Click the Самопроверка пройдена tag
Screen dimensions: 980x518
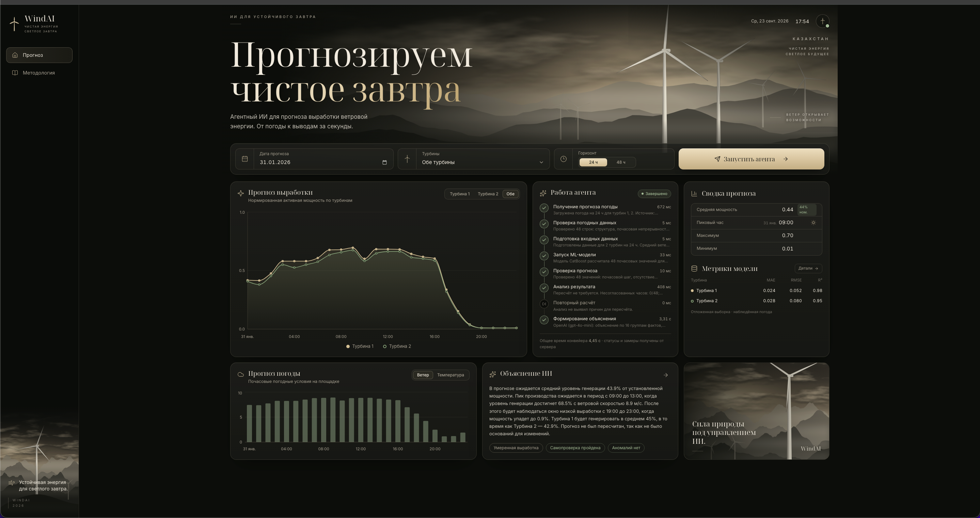pyautogui.click(x=575, y=448)
